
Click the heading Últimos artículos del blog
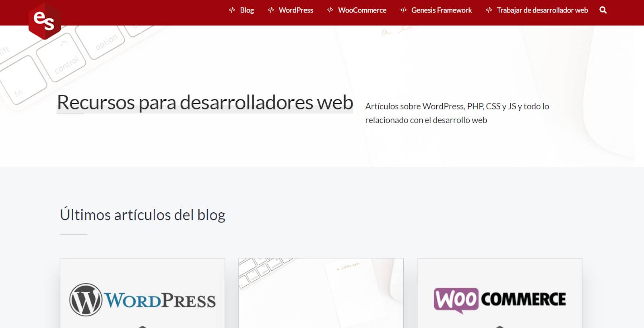(x=142, y=215)
